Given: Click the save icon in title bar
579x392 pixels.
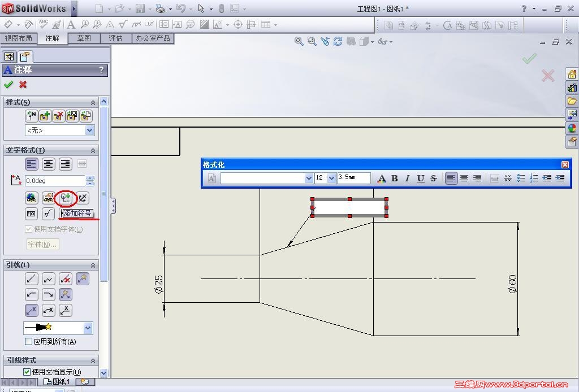Looking at the screenshot, I should click(x=140, y=8).
